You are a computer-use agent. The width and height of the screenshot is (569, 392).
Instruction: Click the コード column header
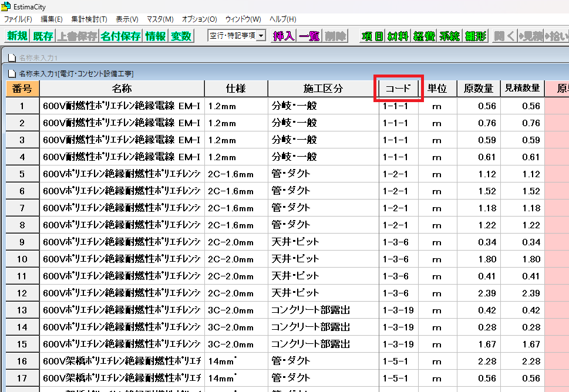(399, 88)
